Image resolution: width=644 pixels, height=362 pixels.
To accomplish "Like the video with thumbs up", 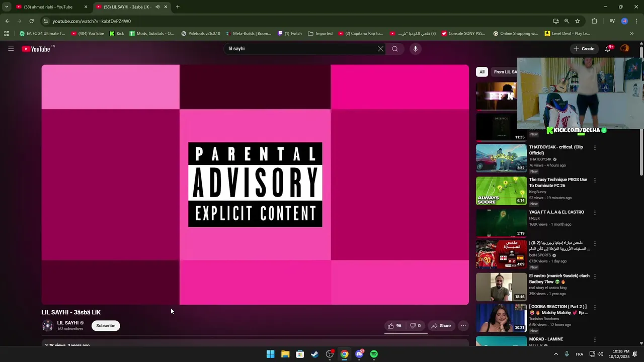I will (394, 326).
